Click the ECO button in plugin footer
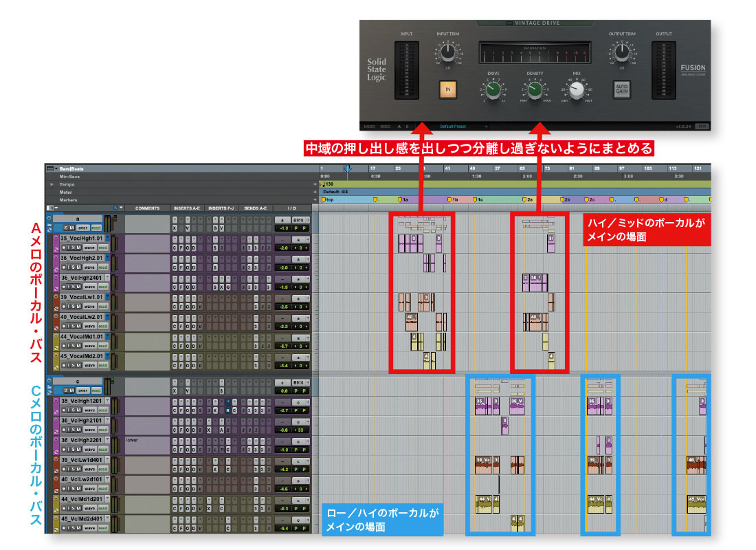 [702, 126]
